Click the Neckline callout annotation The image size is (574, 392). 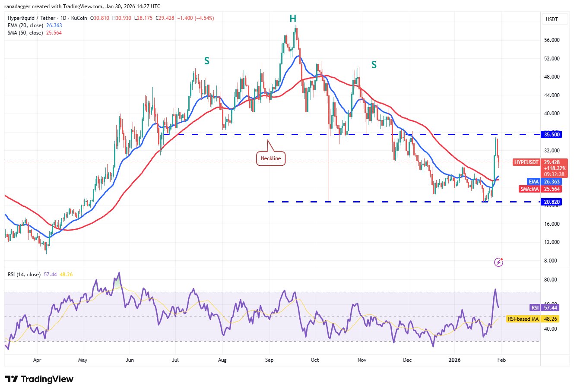click(270, 158)
